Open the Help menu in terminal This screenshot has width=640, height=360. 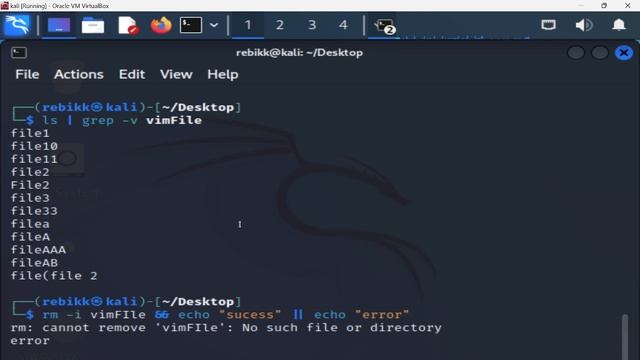tap(223, 74)
